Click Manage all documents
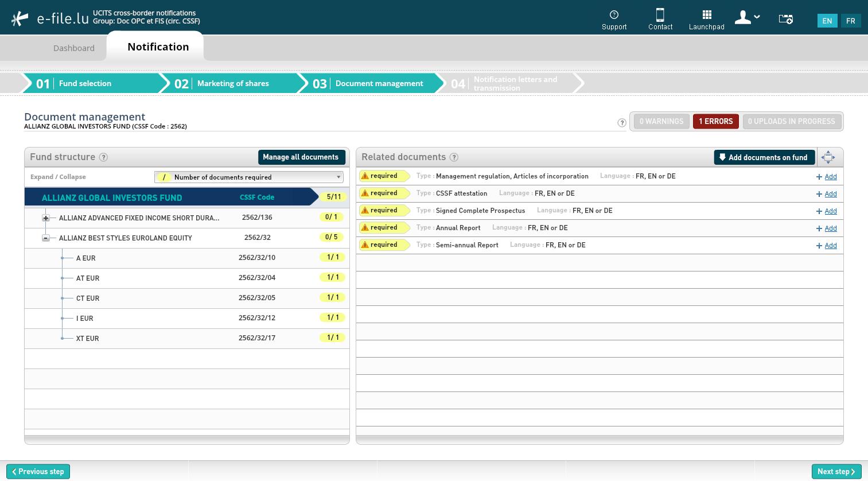The height and width of the screenshot is (481, 868). pyautogui.click(x=301, y=157)
